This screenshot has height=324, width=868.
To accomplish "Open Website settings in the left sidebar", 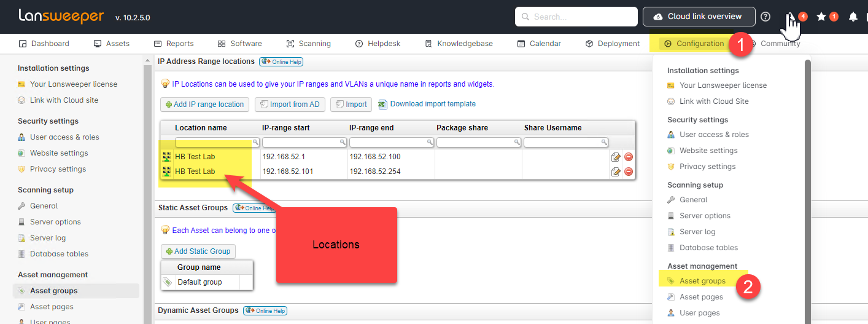I will coord(59,153).
